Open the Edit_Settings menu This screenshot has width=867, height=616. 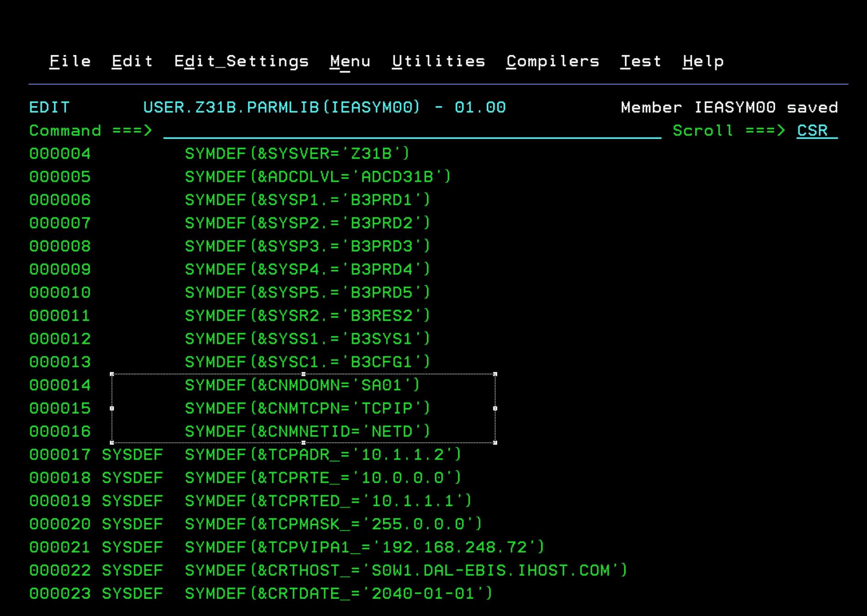coord(241,61)
